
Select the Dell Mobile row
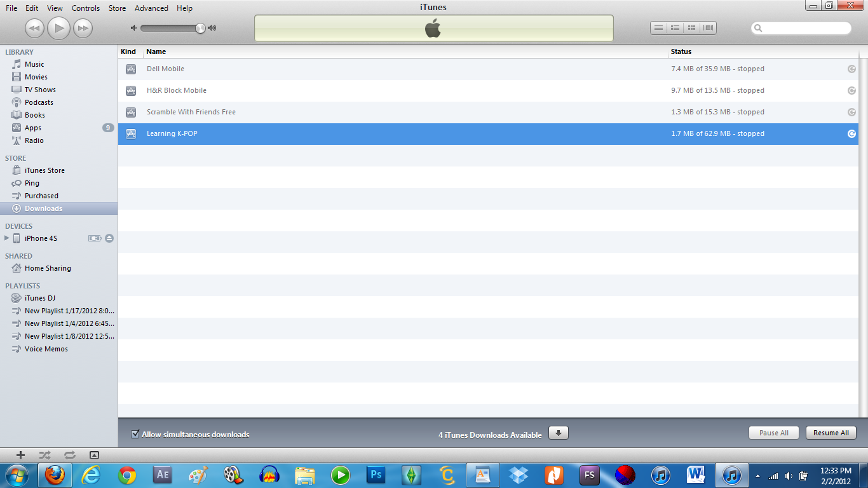(488, 69)
